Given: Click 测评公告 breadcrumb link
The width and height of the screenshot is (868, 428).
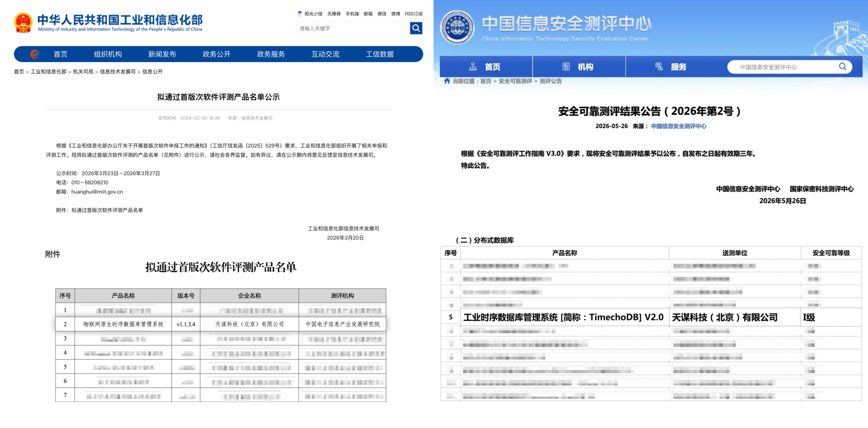Looking at the screenshot, I should pyautogui.click(x=551, y=81).
